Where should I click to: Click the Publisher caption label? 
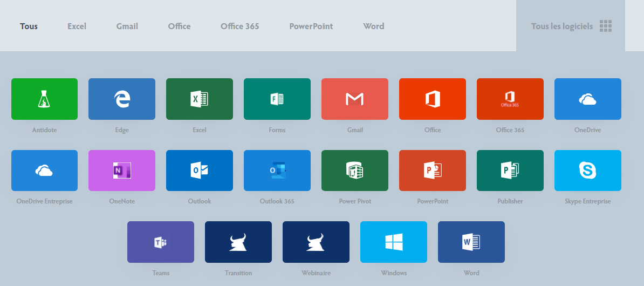(x=510, y=201)
